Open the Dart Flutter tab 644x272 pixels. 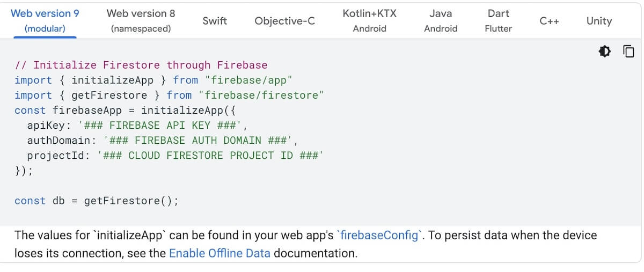[x=498, y=20]
